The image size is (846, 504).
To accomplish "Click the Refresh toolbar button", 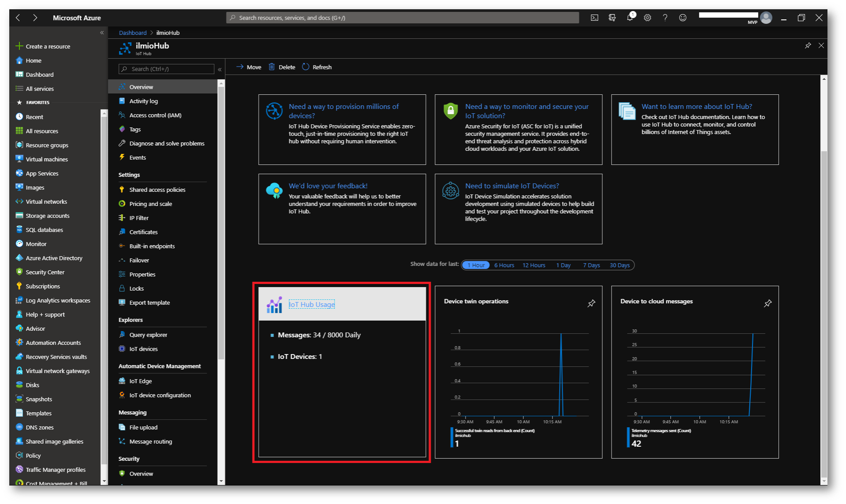I will 317,67.
